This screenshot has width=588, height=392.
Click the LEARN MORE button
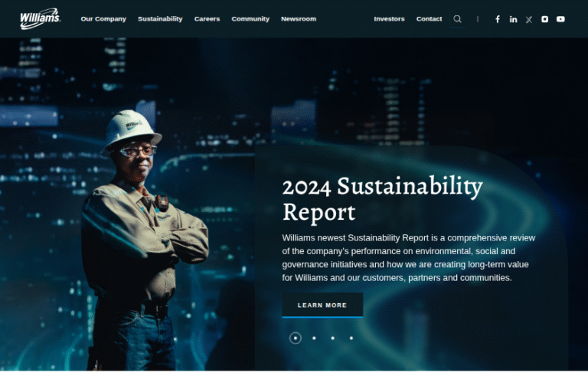tap(322, 305)
